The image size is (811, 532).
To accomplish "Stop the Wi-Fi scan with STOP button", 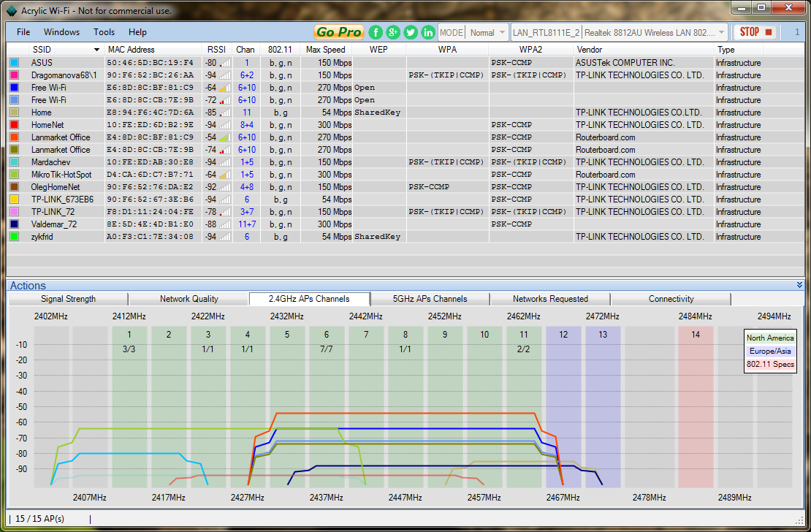I will (x=755, y=32).
